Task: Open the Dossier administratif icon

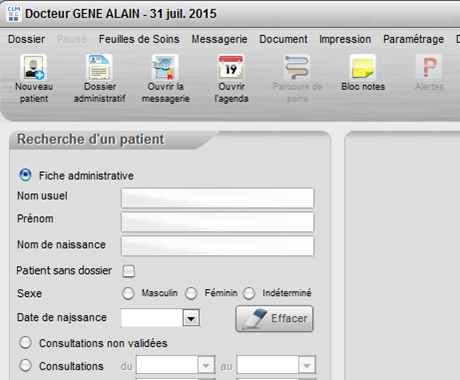Action: 99,67
